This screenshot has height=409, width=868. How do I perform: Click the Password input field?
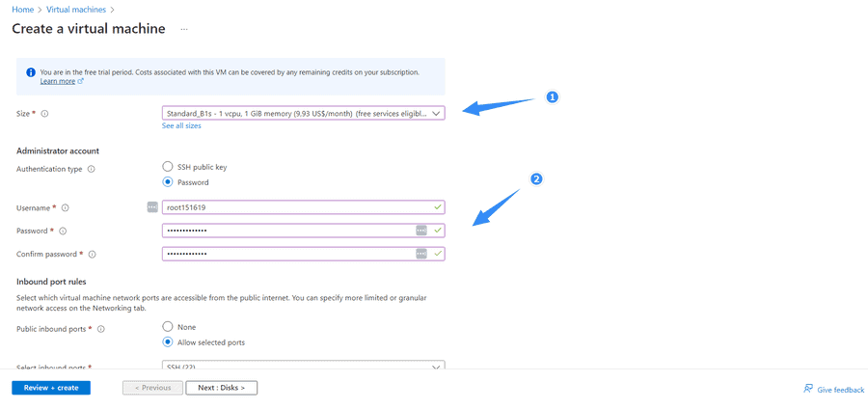coord(304,231)
